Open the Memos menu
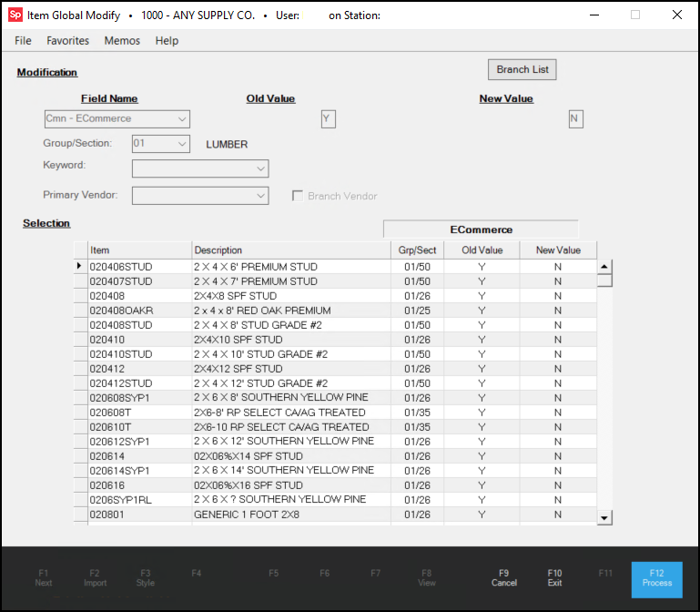The width and height of the screenshot is (700, 612). [x=122, y=41]
